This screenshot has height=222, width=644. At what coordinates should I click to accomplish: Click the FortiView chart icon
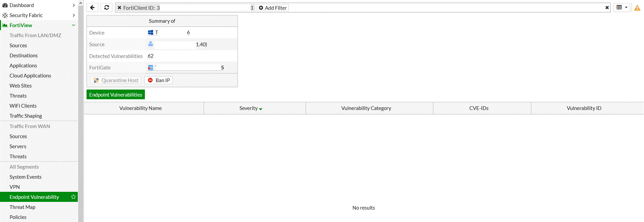[x=5, y=25]
